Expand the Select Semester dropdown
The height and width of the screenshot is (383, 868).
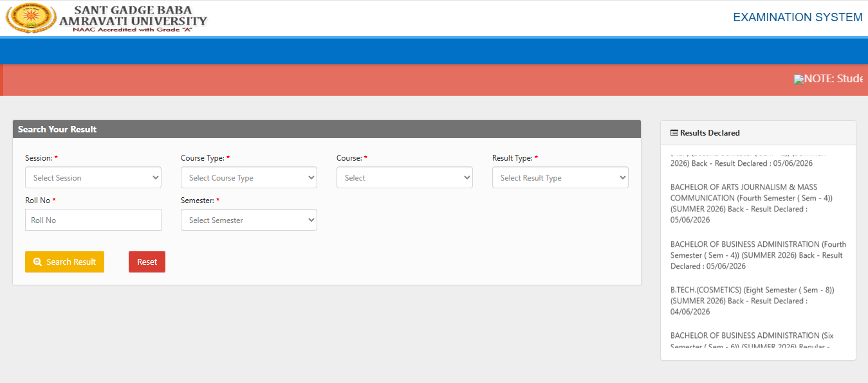pos(249,220)
